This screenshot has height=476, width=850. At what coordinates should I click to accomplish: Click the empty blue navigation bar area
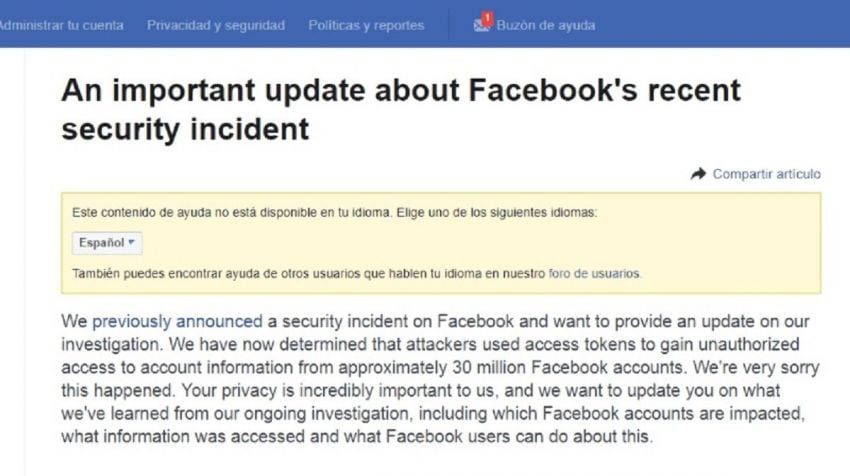pos(720,25)
